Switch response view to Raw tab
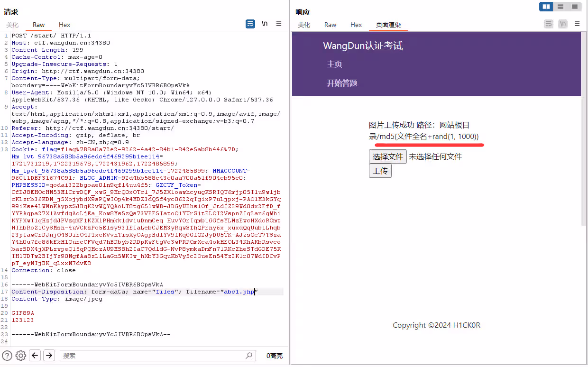Image resolution: width=588 pixels, height=367 pixels. point(330,25)
